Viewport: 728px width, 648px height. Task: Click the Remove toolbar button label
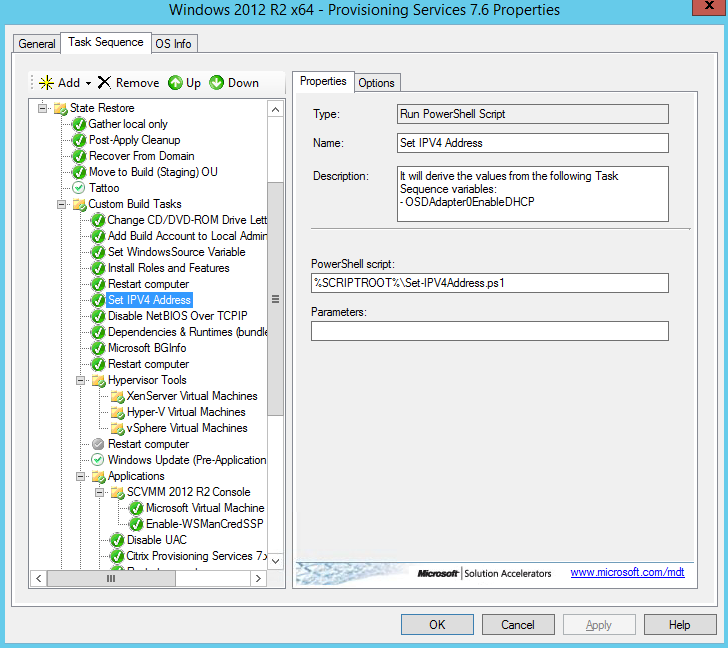[x=137, y=83]
